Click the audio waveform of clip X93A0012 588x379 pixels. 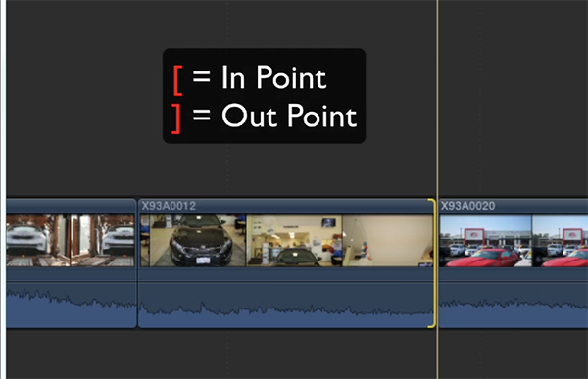pyautogui.click(x=286, y=305)
